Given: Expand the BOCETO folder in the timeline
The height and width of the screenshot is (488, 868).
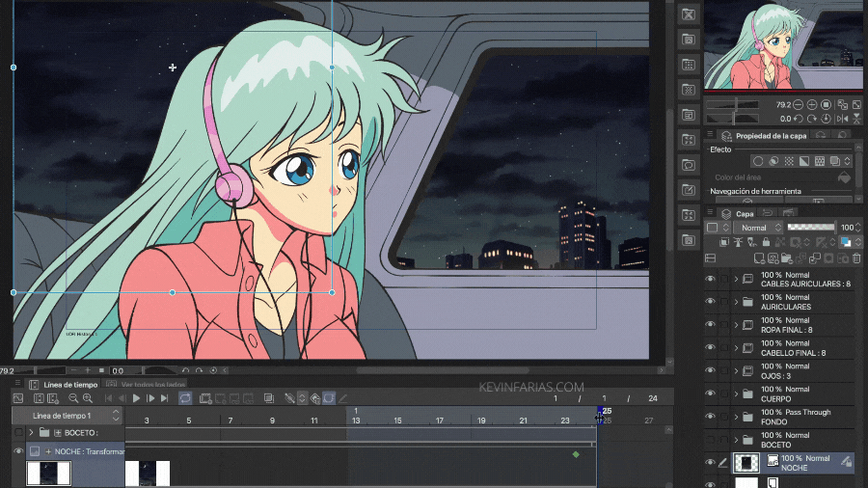Looking at the screenshot, I should click(32, 433).
